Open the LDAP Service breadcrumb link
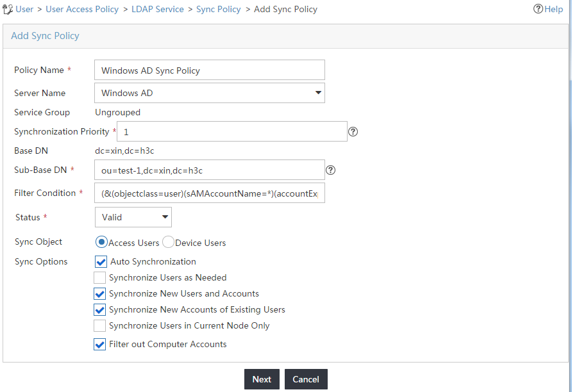Screen dimensions: 572x392 pyautogui.click(x=158, y=9)
